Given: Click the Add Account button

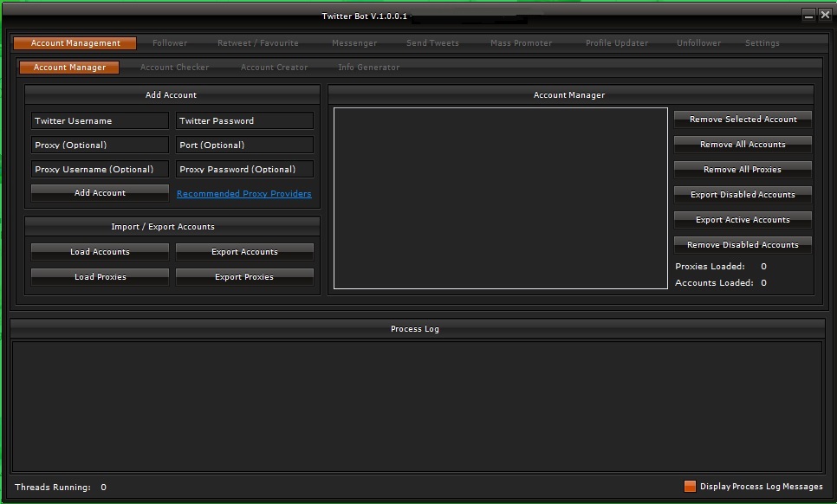Looking at the screenshot, I should click(100, 193).
